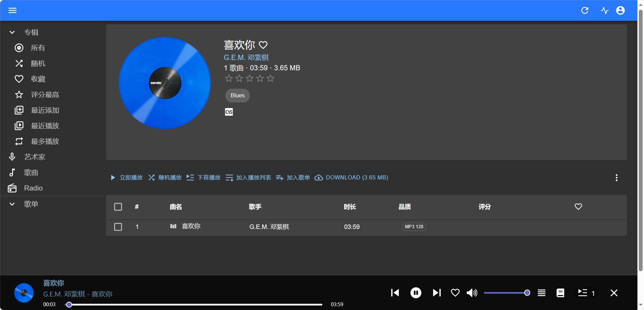644x310 pixels.
Task: Skip to next track
Action: click(x=437, y=293)
